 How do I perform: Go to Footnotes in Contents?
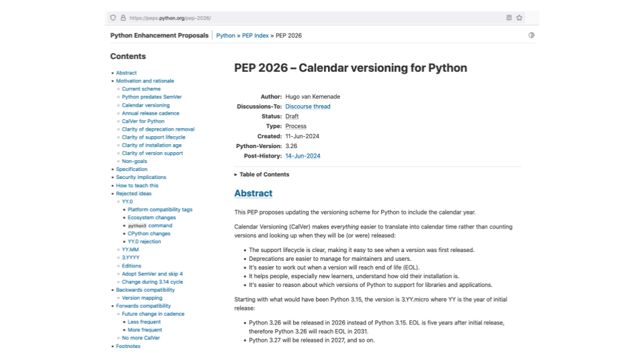127,347
